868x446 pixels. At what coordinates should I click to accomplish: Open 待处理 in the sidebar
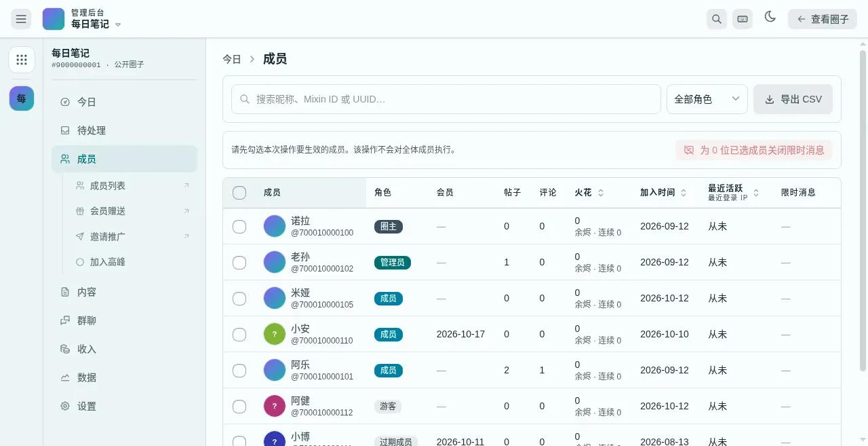(124, 130)
